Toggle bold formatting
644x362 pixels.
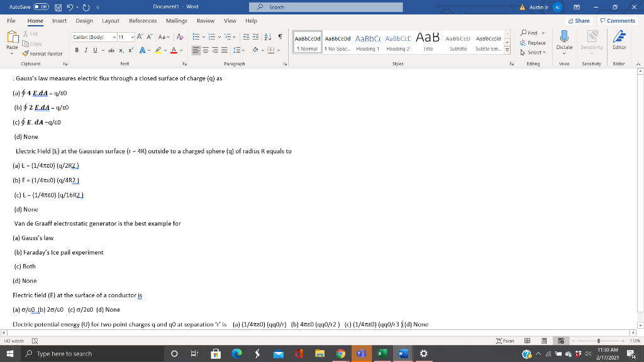77,50
